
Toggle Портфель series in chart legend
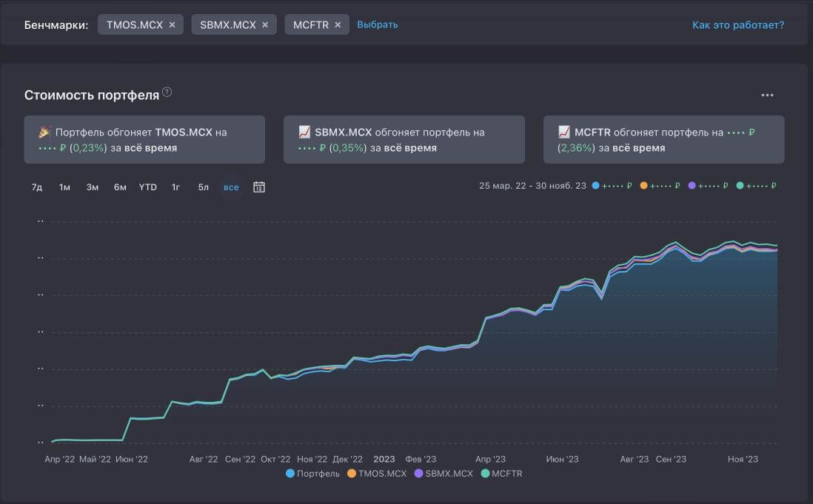(312, 474)
